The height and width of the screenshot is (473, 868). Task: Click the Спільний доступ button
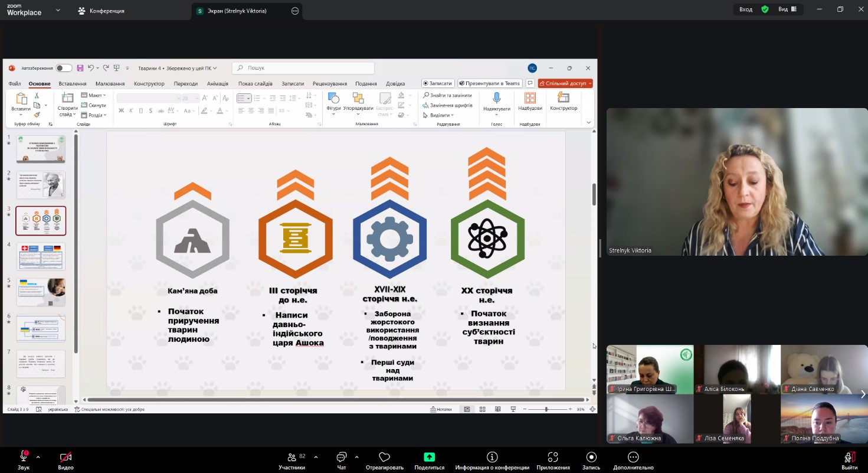pos(565,83)
